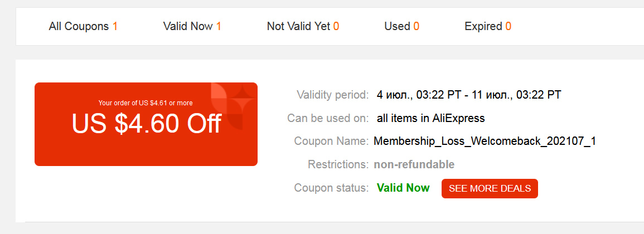
Task: Click the SEE MORE DEALS button
Action: point(490,188)
